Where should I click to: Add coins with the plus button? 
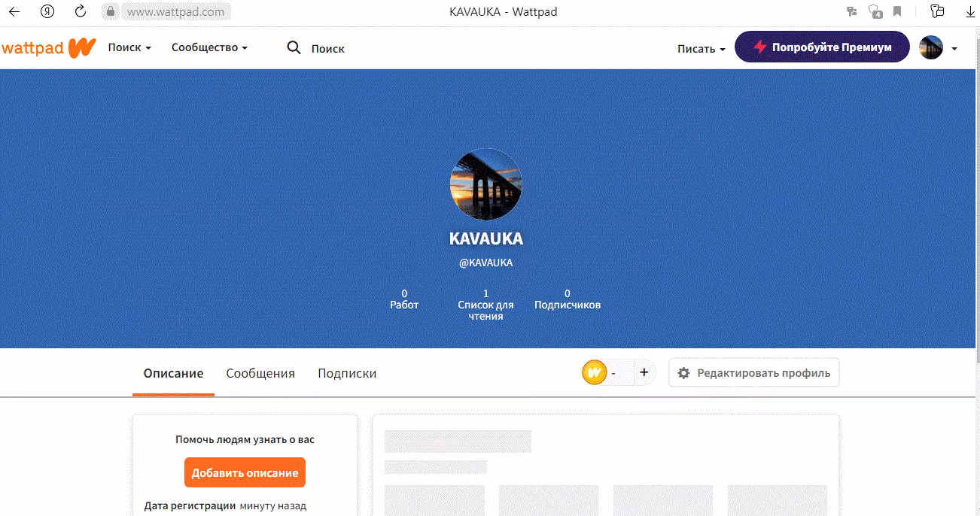pyautogui.click(x=644, y=372)
